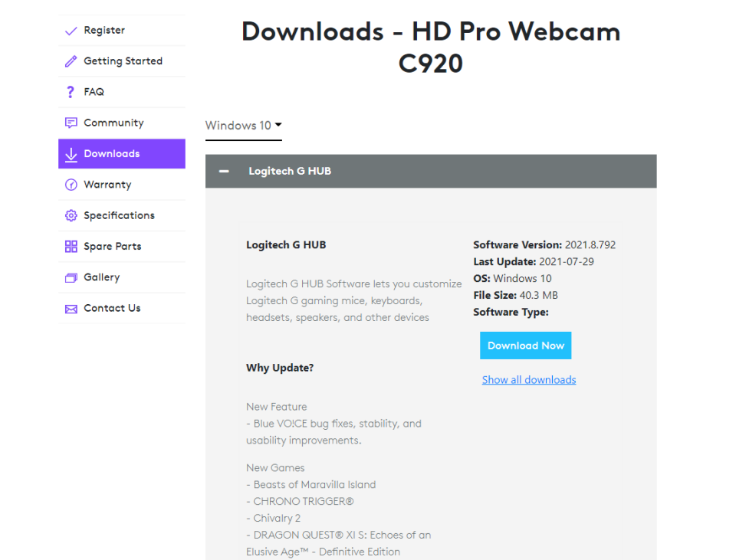Screen dimensions: 736x560
Task: Click the Spare Parts grid icon
Action: [x=71, y=247]
